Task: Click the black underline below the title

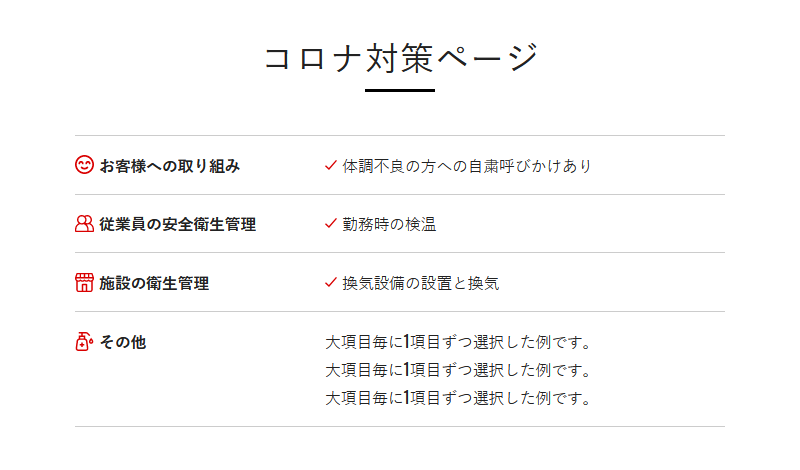Action: [400, 91]
